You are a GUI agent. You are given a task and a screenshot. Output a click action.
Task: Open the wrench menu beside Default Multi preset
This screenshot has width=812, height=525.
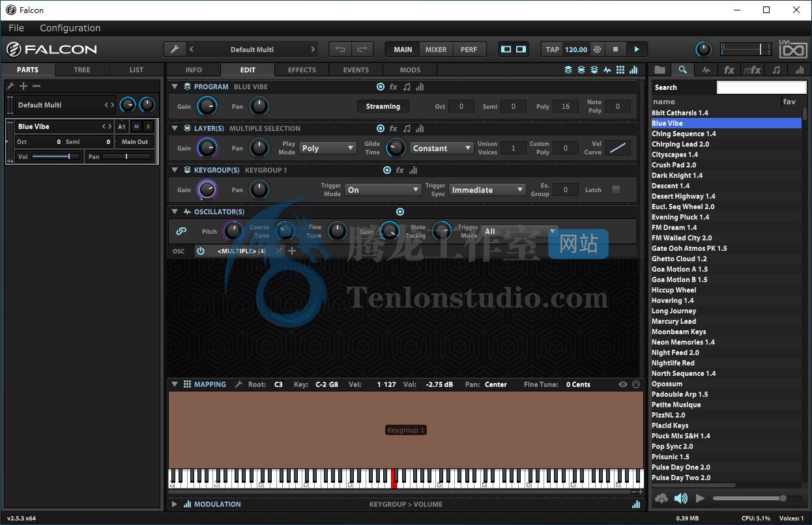point(174,50)
